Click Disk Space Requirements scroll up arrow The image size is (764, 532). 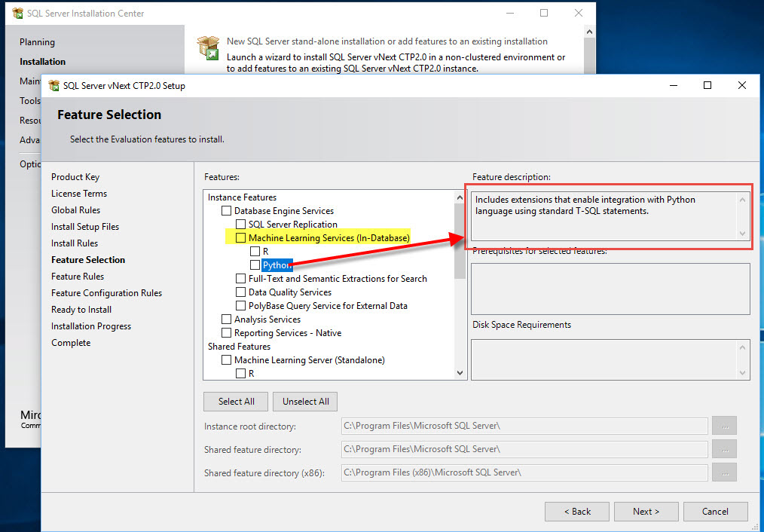pos(742,347)
